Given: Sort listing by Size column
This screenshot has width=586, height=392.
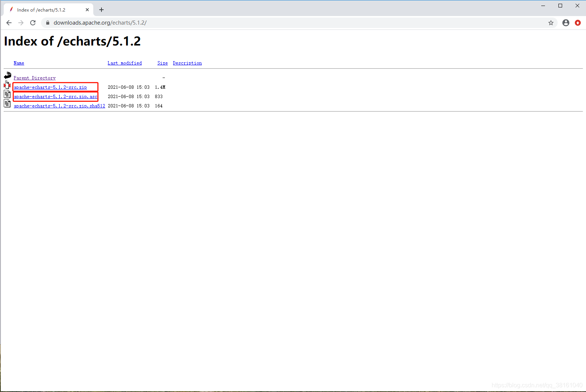Looking at the screenshot, I should 163,63.
